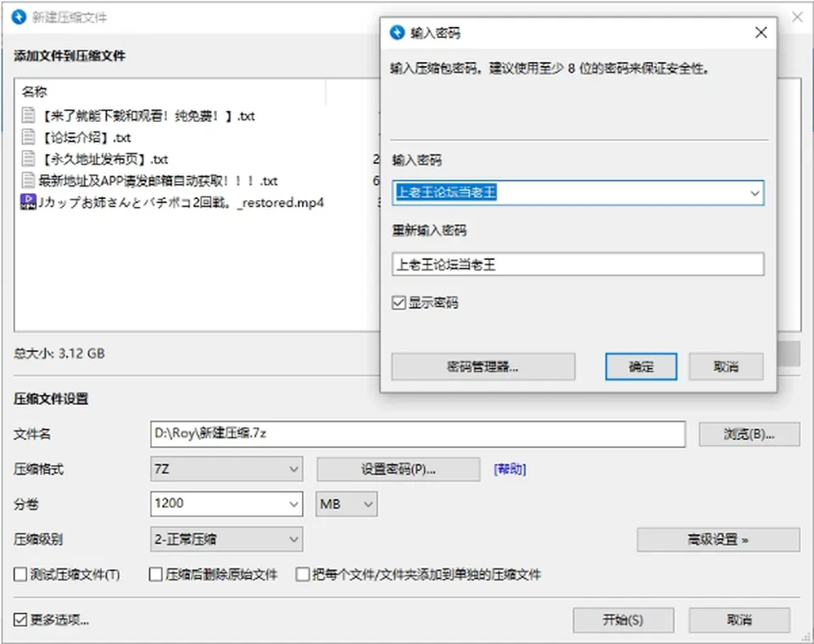Select the 最新地址及APP请发邮箱自动获取 txt name
Viewport: 814px width, 644px height.
[x=158, y=180]
